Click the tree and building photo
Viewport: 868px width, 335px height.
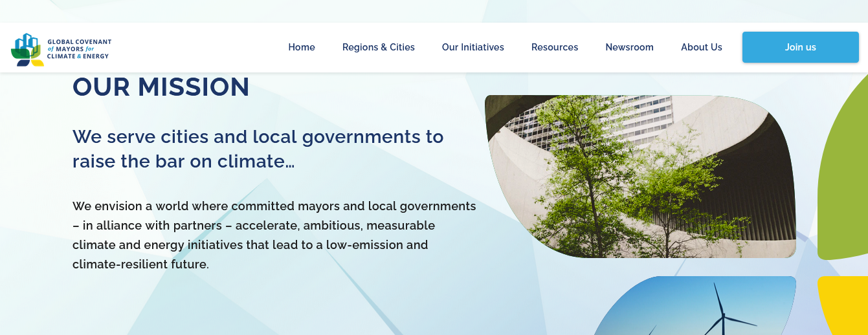coord(640,177)
